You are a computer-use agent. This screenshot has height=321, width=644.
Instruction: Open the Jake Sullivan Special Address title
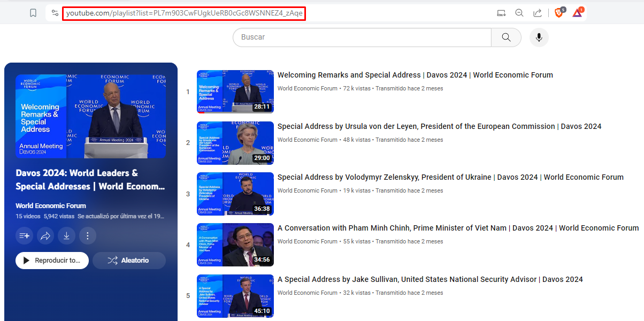(x=430, y=280)
